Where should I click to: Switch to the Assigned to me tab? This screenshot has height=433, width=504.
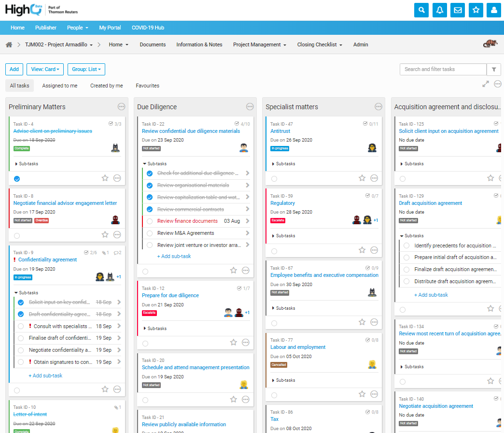59,86
